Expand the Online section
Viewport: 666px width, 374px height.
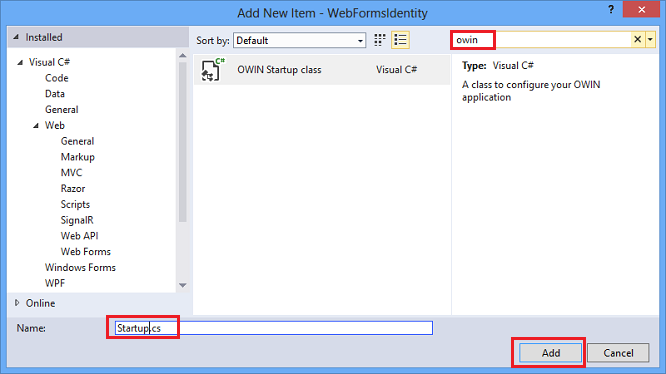(x=17, y=303)
